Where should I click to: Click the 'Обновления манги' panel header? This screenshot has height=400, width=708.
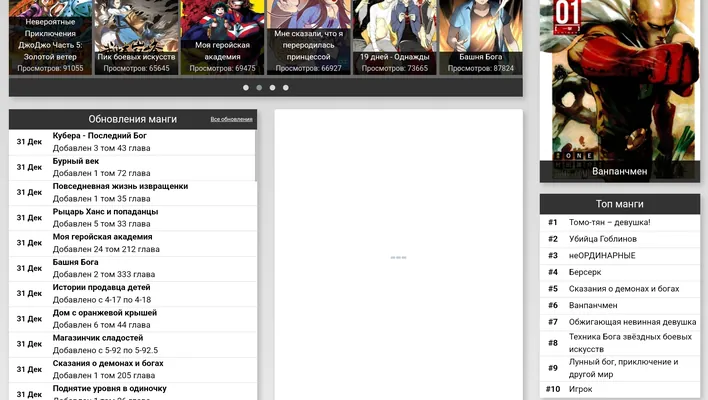pos(133,119)
